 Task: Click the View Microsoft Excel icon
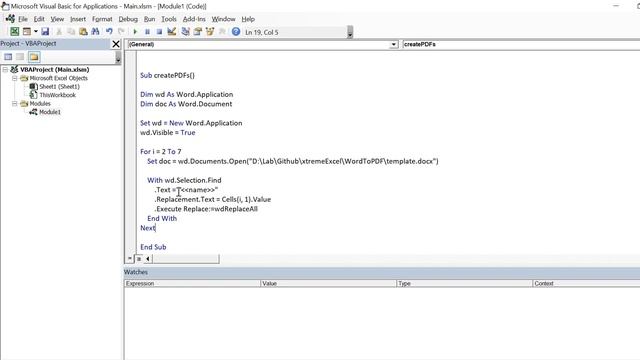coord(15,31)
